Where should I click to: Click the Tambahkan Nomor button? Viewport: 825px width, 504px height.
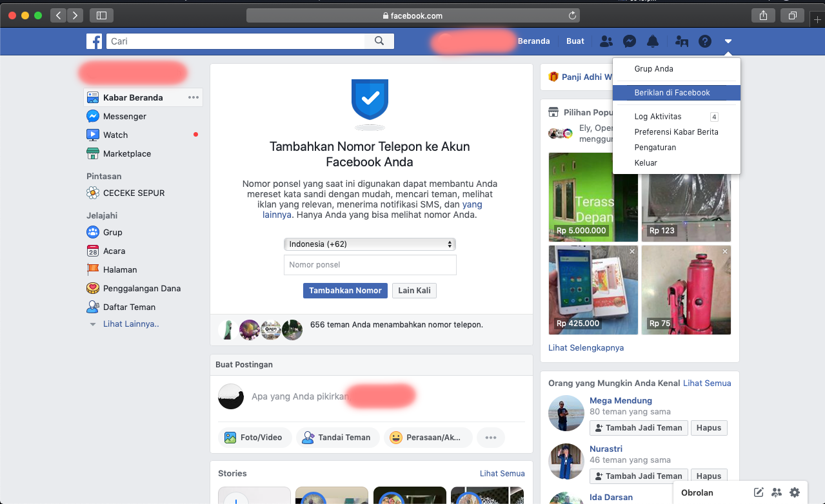(345, 291)
